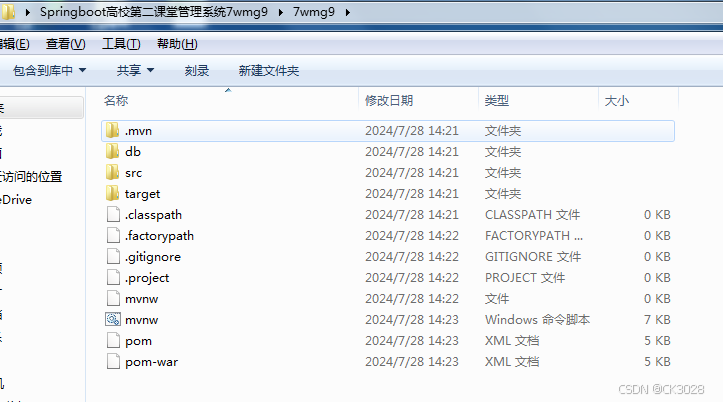Click the .gitignore file icon
Image resolution: width=723 pixels, height=402 pixels.
pyautogui.click(x=113, y=256)
